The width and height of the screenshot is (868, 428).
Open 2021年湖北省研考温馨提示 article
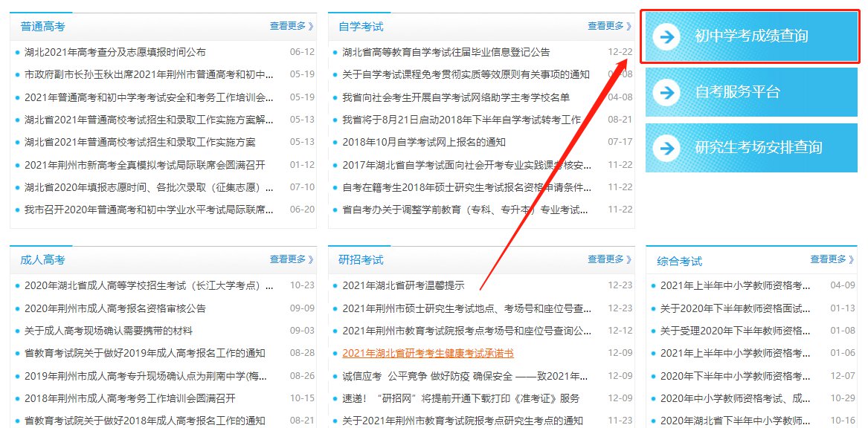click(403, 285)
